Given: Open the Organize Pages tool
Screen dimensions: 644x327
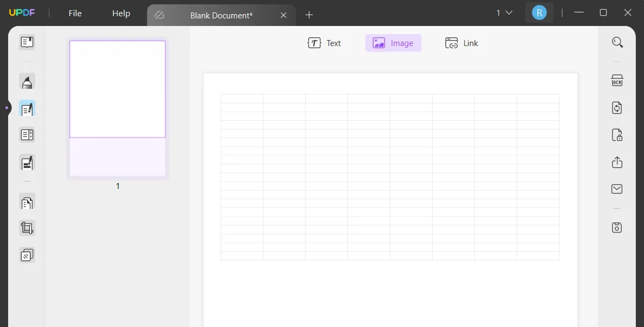Looking at the screenshot, I should coord(27,201).
